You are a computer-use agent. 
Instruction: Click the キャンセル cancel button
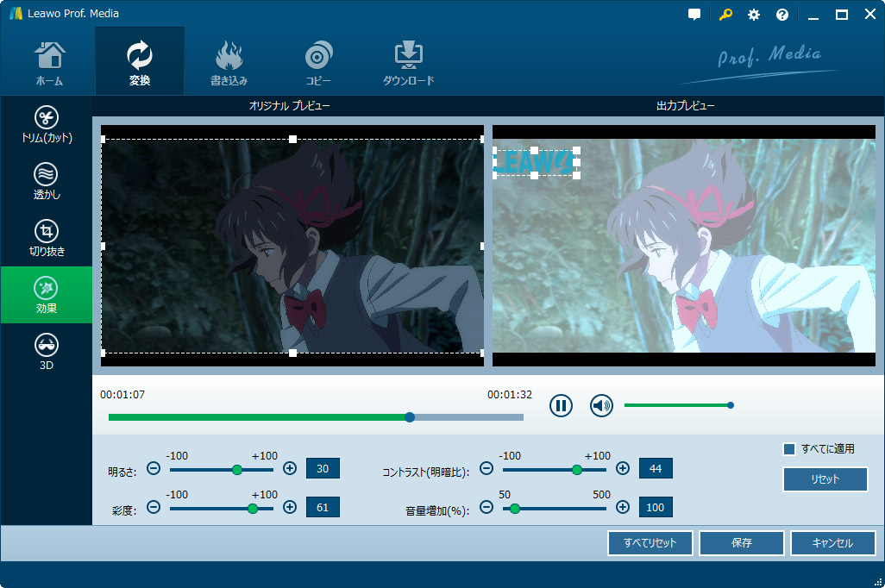pyautogui.click(x=833, y=543)
